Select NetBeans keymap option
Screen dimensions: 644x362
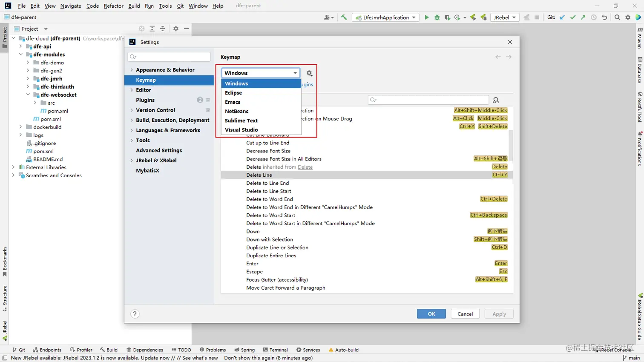(261, 111)
